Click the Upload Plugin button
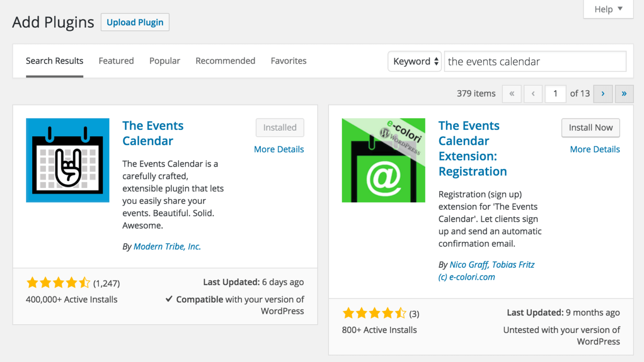 click(x=135, y=22)
